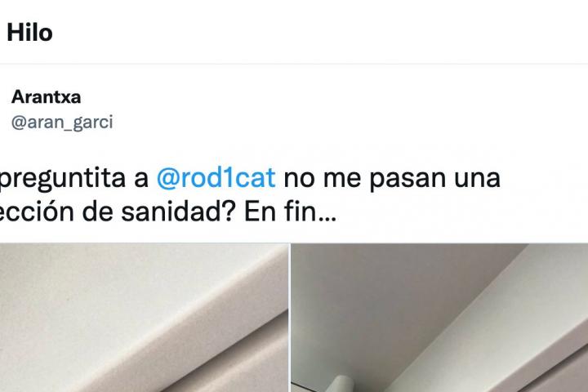Open Arantxa's profile from display name
This screenshot has width=588, height=392.
coord(46,97)
